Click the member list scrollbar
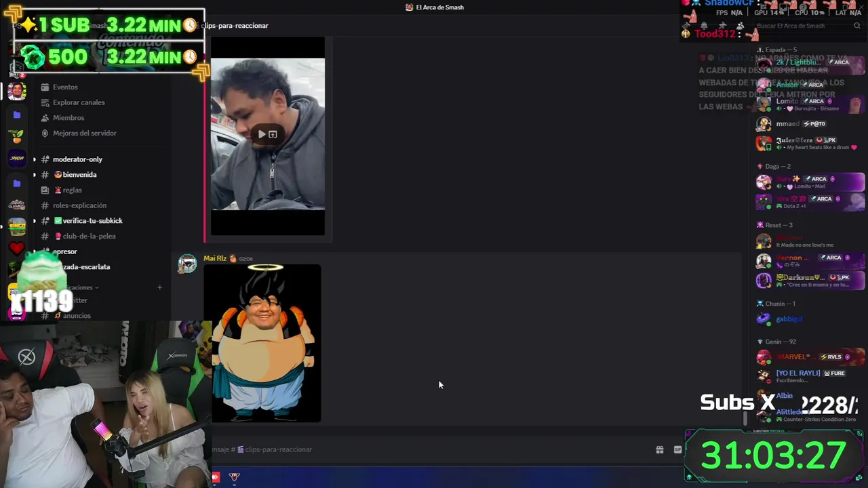Screen dimensions: 868x488 747,418
